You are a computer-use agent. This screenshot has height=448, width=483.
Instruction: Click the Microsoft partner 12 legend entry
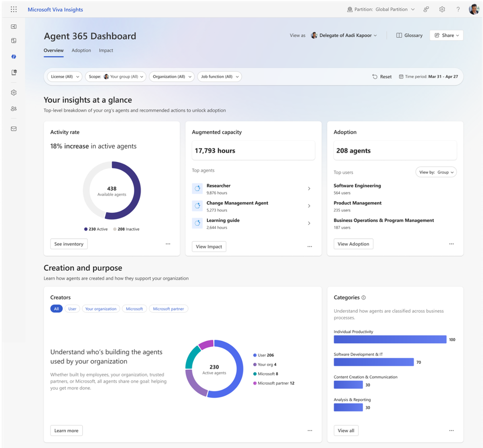point(274,383)
